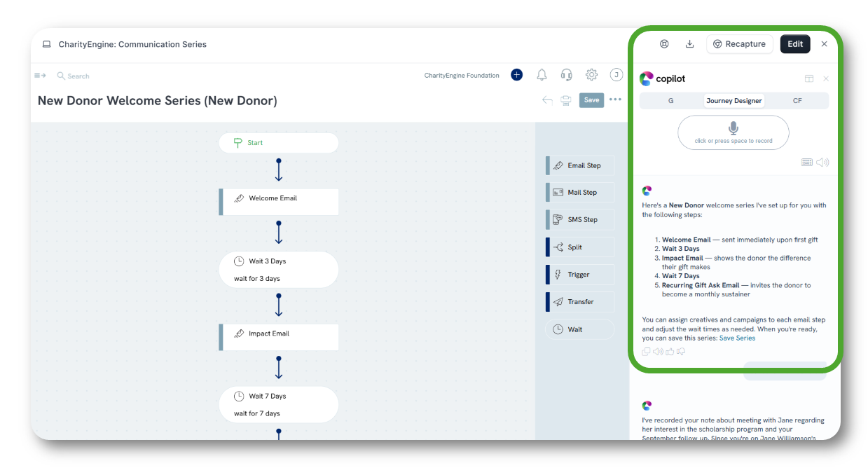Click thumbs up on copilot response
The image size is (868, 468).
669,352
